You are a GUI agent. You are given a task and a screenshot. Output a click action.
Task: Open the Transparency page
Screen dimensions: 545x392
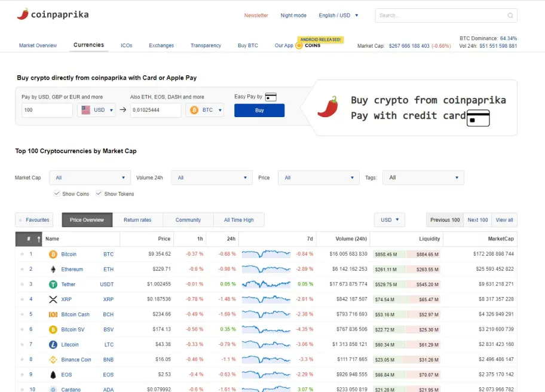[x=206, y=45]
